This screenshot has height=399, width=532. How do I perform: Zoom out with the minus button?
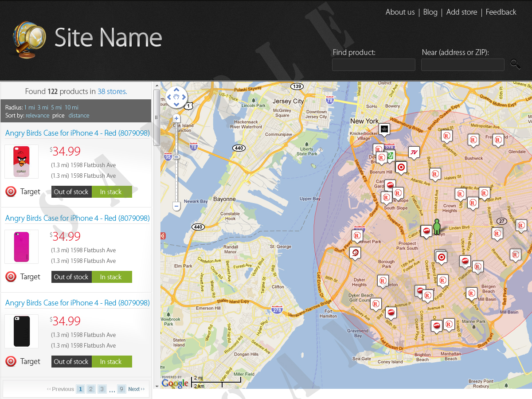click(176, 206)
